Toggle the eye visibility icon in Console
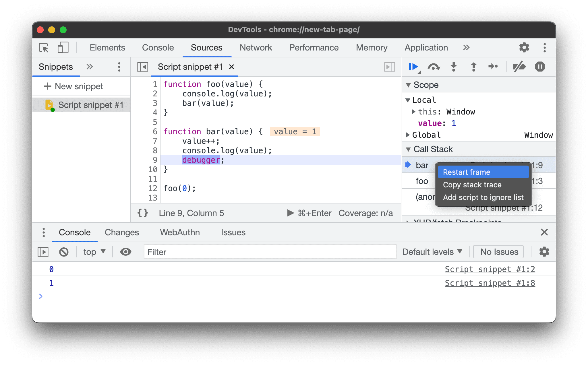588x365 pixels. click(x=125, y=251)
